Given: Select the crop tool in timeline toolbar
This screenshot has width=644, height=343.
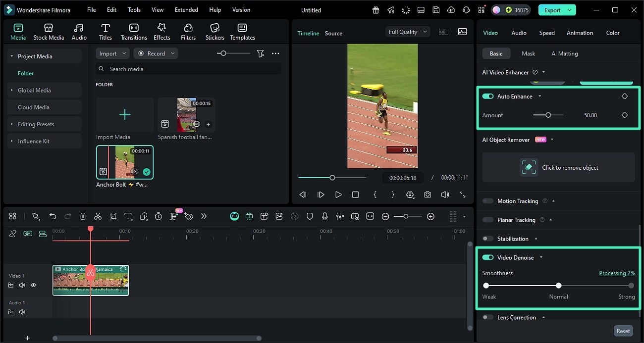Looking at the screenshot, I should [x=113, y=216].
